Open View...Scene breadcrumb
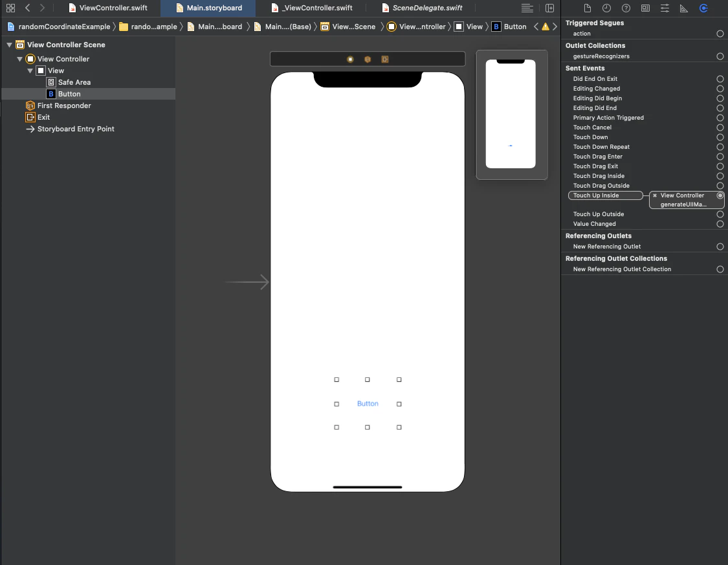The width and height of the screenshot is (728, 565). point(347,27)
